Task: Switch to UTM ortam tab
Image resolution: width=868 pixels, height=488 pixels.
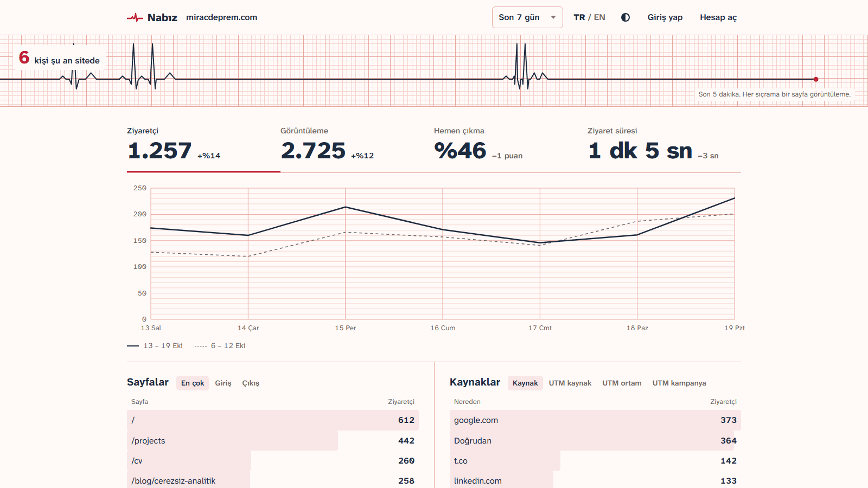Action: [622, 383]
